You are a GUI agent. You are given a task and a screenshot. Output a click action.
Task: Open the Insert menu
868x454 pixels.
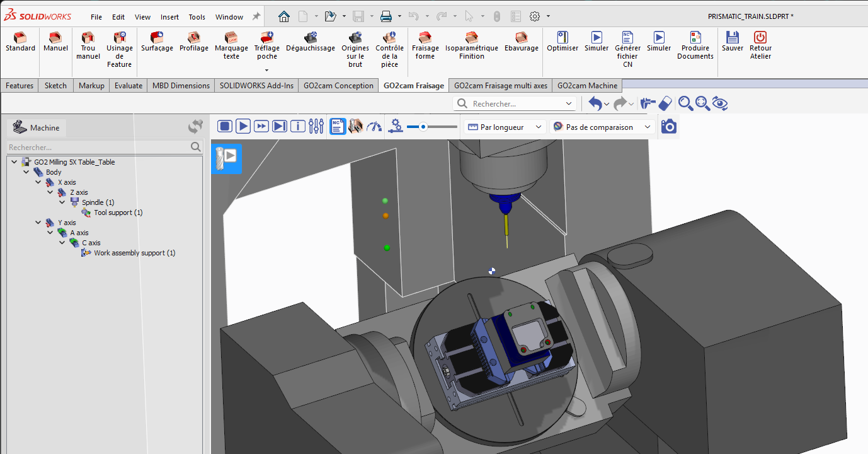(169, 17)
